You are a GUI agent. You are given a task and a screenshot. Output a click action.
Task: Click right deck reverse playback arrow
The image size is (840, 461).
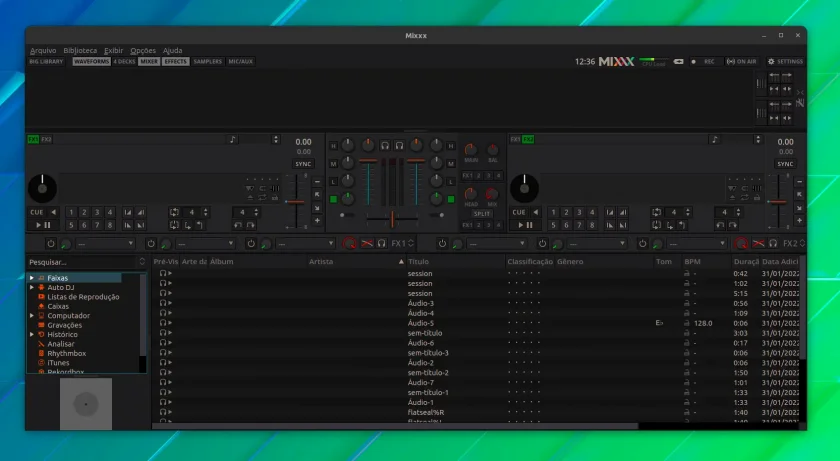pyautogui.click(x=536, y=212)
